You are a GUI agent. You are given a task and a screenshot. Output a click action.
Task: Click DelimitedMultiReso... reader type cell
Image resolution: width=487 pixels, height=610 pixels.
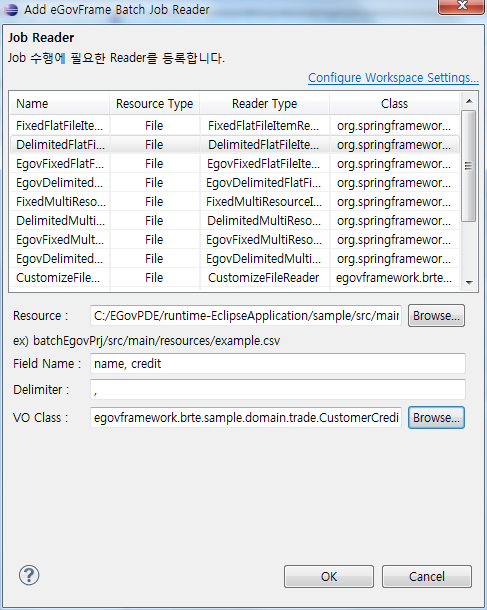[x=264, y=221]
